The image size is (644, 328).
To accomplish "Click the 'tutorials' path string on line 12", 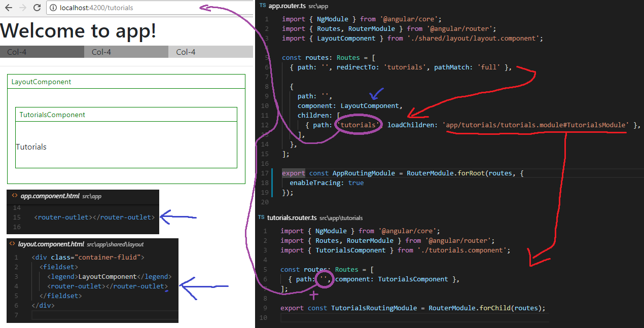I will pos(358,125).
